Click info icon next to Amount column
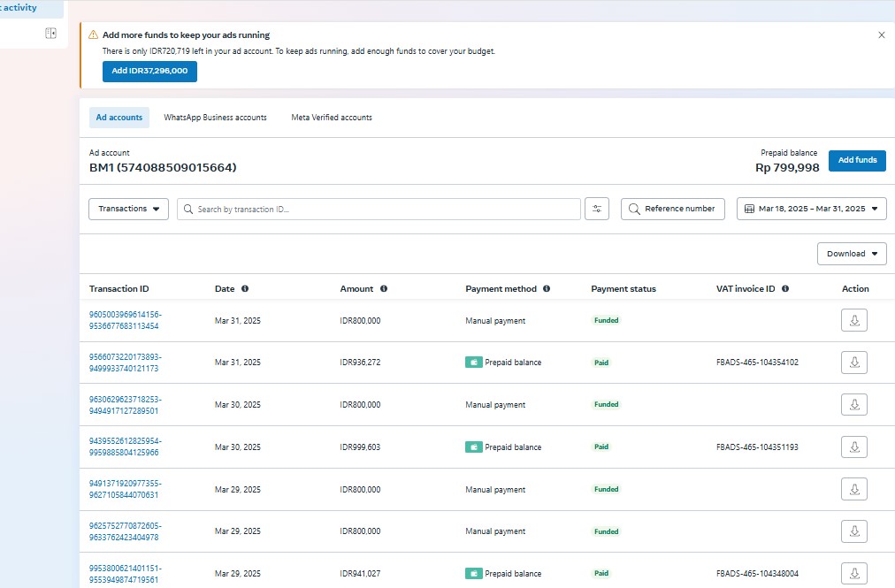The image size is (895, 588). point(384,289)
